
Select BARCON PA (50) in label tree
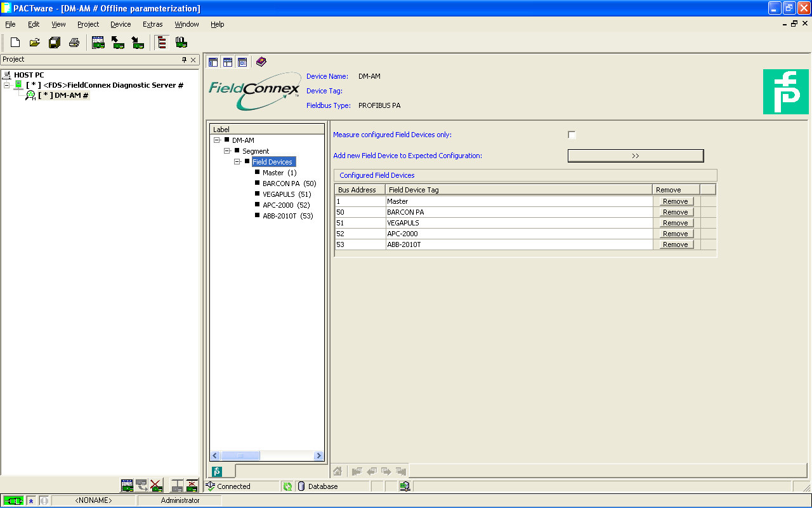tap(289, 184)
